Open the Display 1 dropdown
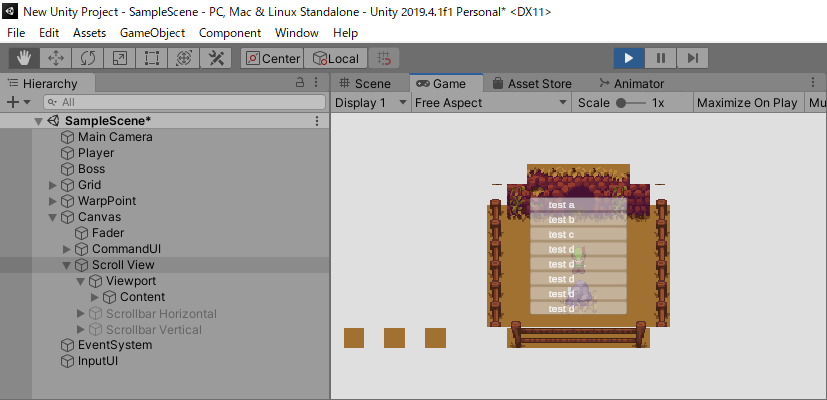The image size is (827, 400). (x=371, y=103)
